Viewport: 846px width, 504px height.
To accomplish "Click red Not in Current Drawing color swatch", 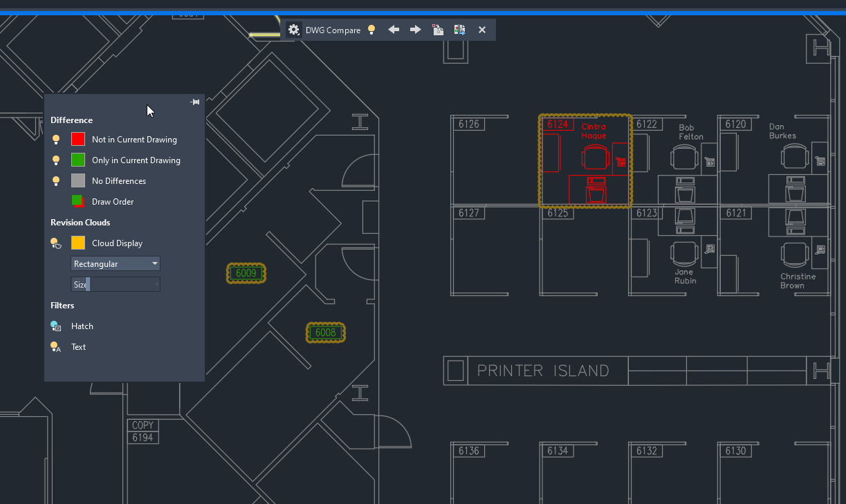I will click(78, 140).
